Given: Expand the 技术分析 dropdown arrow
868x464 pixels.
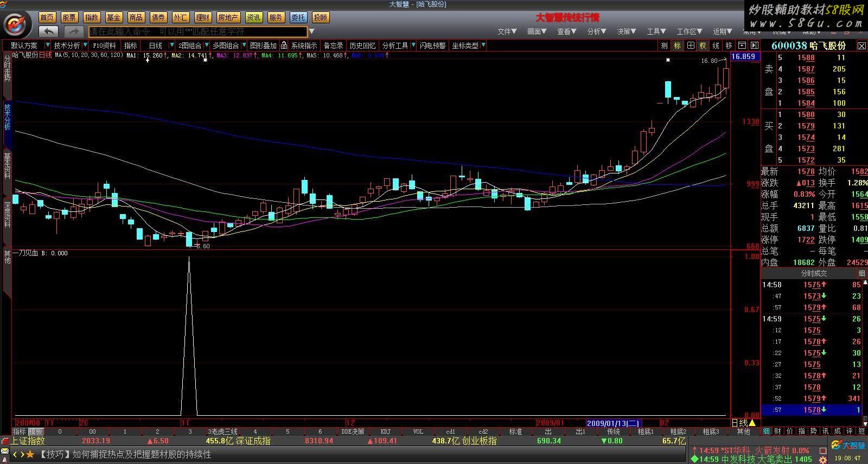Looking at the screenshot, I should pyautogui.click(x=86, y=46).
